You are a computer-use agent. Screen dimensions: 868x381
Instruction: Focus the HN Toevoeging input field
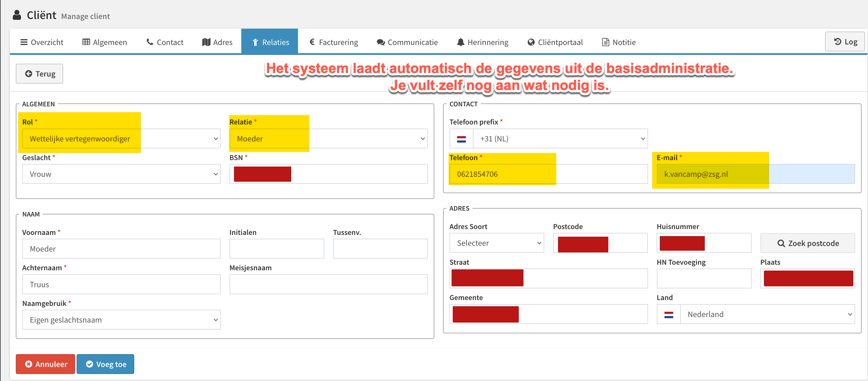[x=704, y=278]
